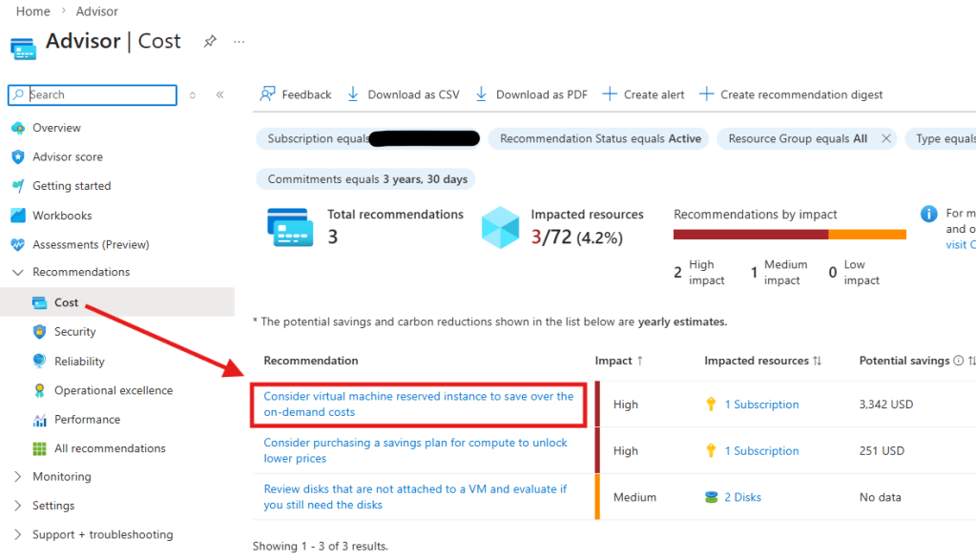Click the Feedback toolbar icon
This screenshot has height=560, width=976.
[268, 94]
